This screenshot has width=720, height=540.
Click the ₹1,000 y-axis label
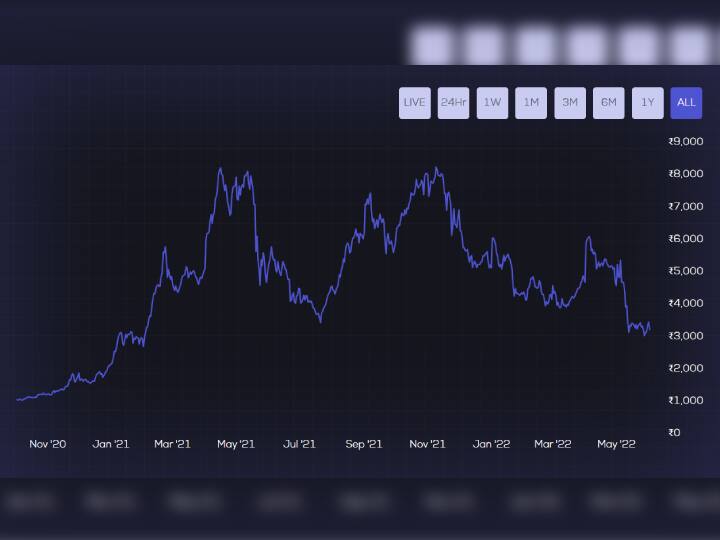(x=685, y=400)
